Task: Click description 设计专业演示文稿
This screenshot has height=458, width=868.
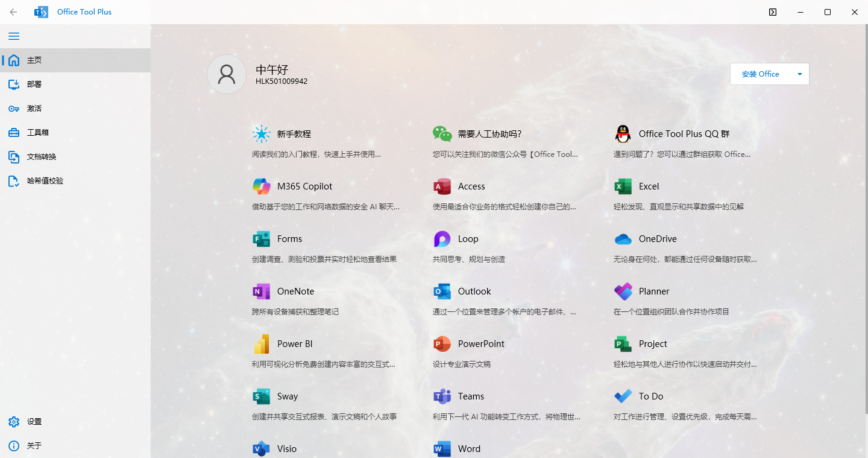Action: click(462, 364)
